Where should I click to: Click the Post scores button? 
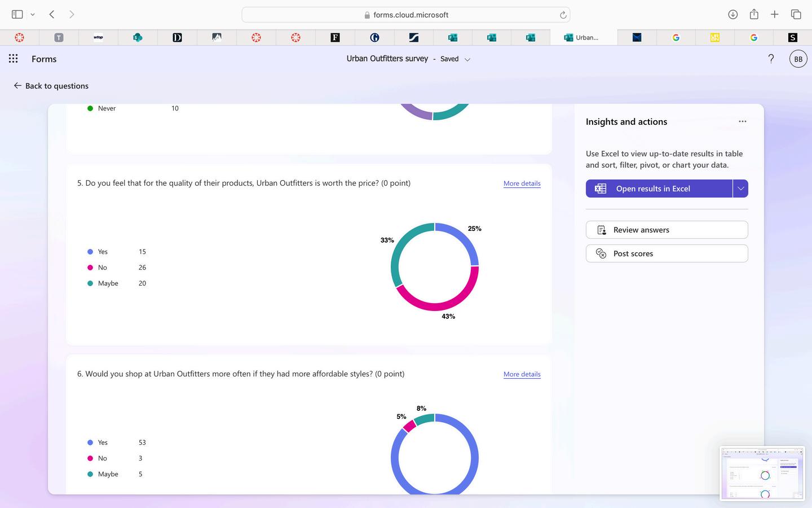667,253
